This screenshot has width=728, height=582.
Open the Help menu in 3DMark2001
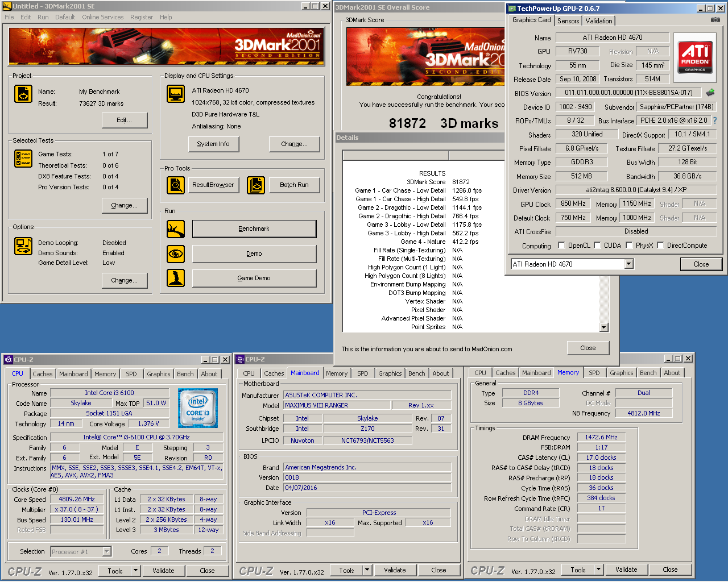tap(166, 17)
